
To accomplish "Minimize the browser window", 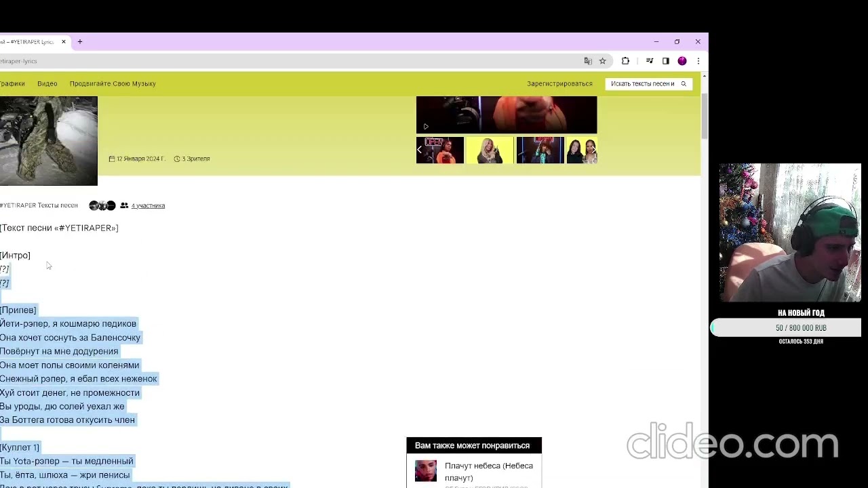I will click(x=656, y=41).
